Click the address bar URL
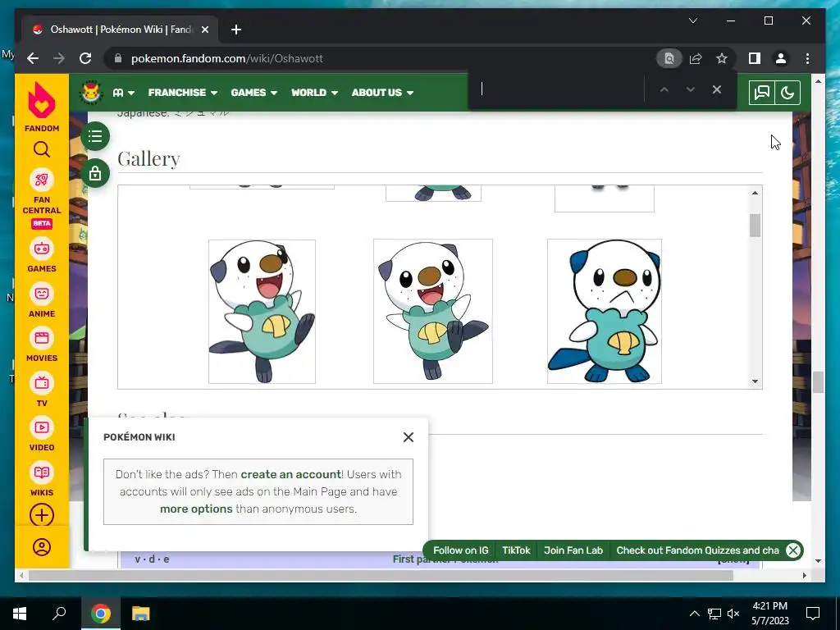This screenshot has width=840, height=630. click(227, 58)
